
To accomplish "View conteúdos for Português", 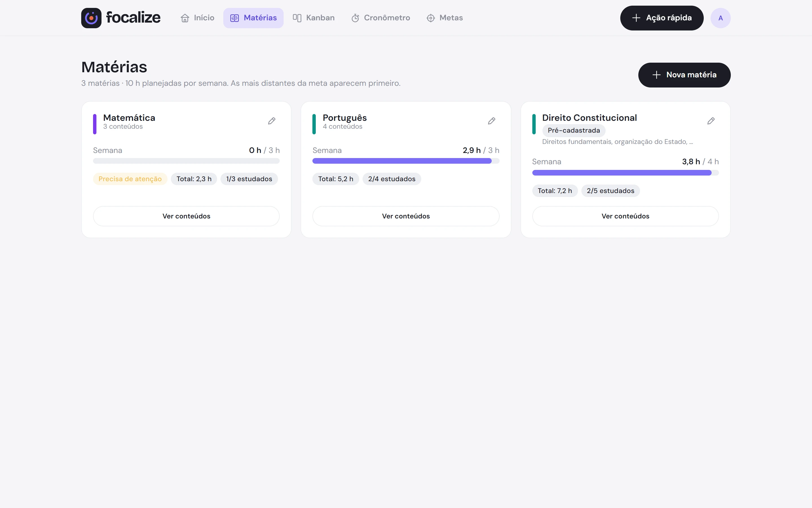I will tap(406, 216).
